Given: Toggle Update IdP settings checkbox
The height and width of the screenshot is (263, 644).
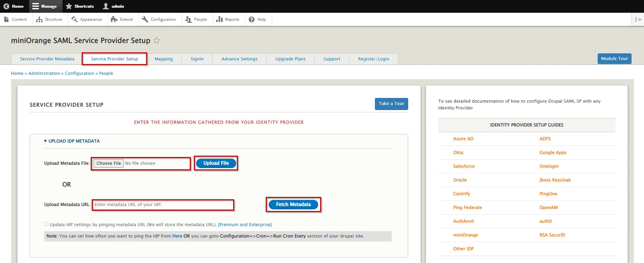Looking at the screenshot, I should (x=46, y=224).
